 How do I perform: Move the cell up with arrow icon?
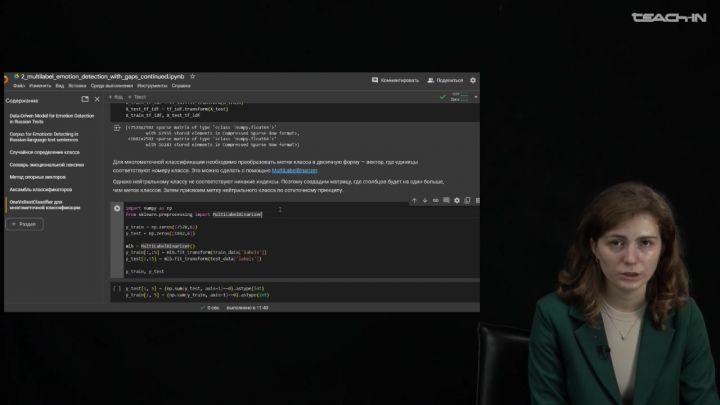(x=414, y=201)
